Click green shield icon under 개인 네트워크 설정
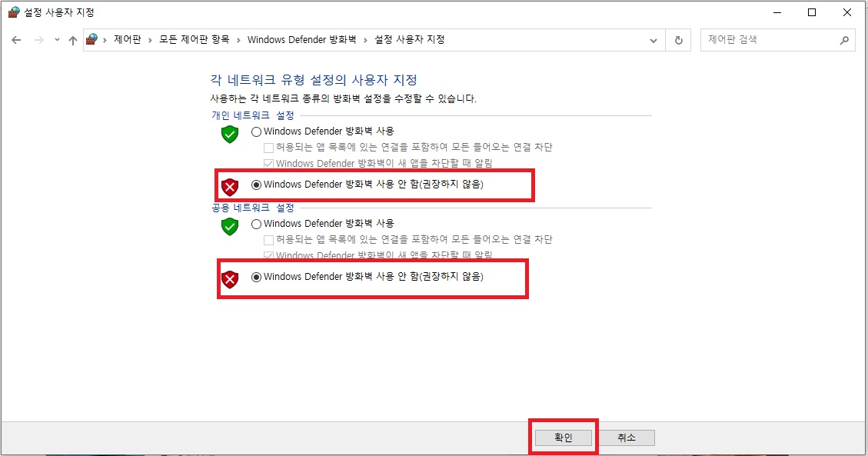Screen dimensions: 868x456 pos(230,134)
